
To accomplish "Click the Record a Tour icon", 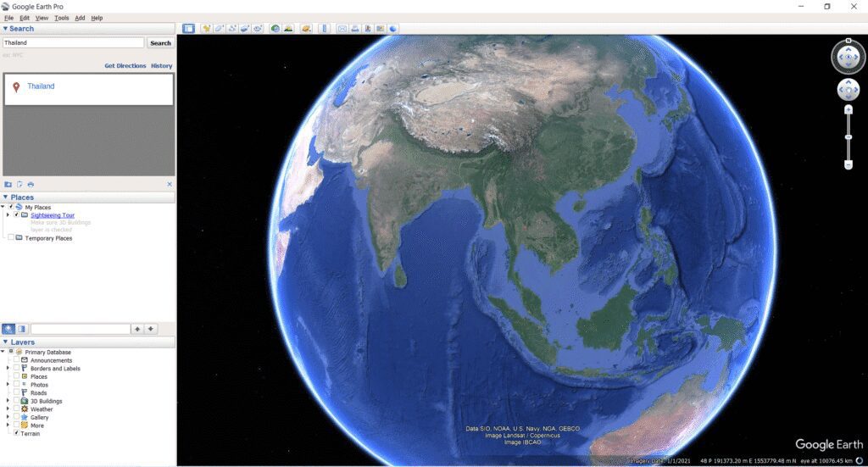I will (258, 28).
